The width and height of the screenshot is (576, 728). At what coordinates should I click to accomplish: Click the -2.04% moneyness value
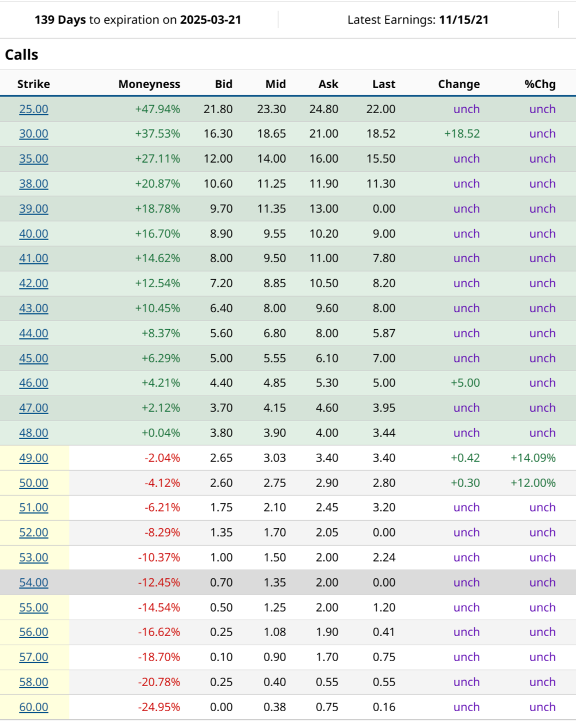pyautogui.click(x=162, y=458)
